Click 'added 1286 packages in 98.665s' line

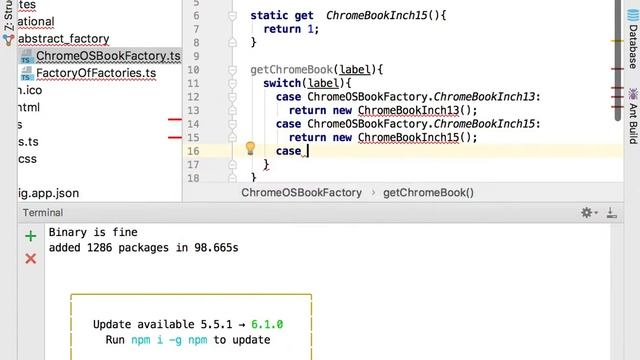(x=143, y=248)
